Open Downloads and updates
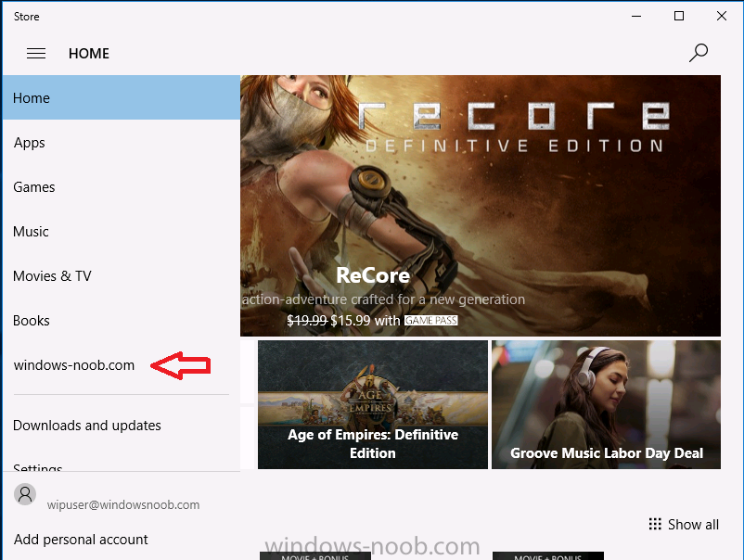The width and height of the screenshot is (744, 560). pos(121,426)
